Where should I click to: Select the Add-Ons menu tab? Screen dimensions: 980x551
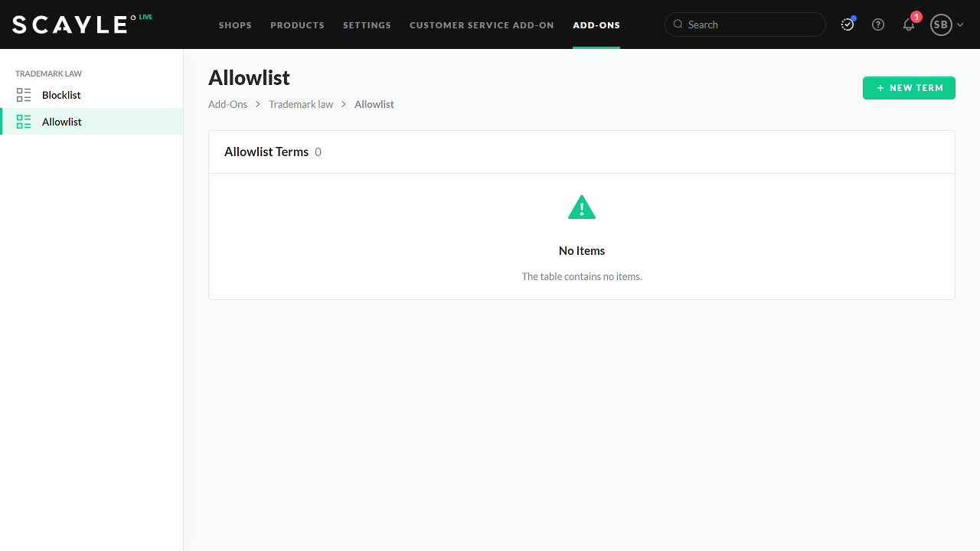click(x=596, y=25)
